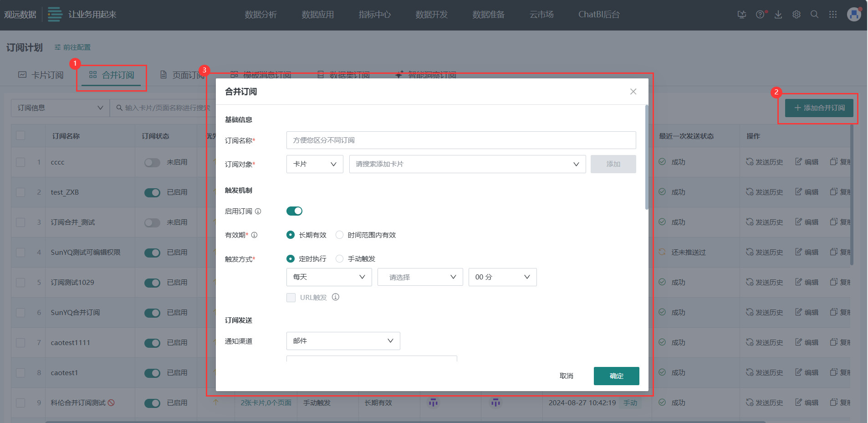Click the user avatar at top right
Viewport: 868px width, 423px height.
pos(854,14)
